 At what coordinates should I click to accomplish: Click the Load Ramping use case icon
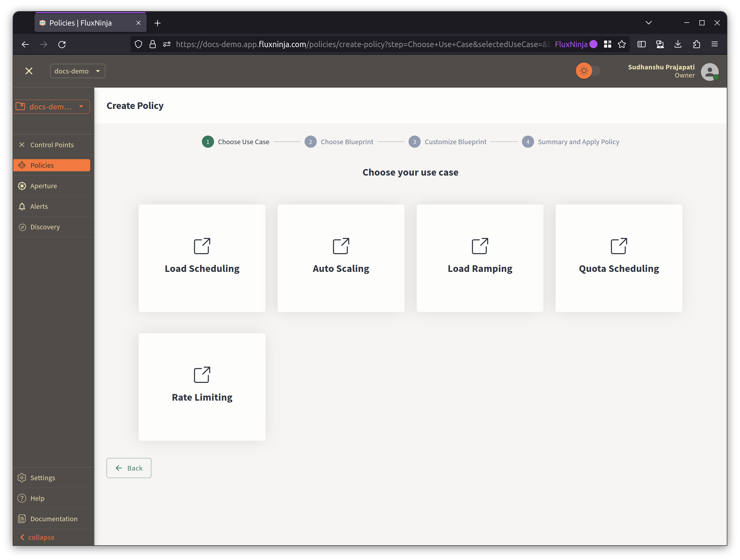click(x=479, y=245)
